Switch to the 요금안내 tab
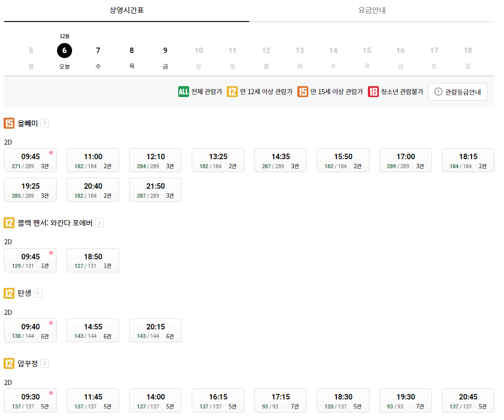The height and width of the screenshot is (420, 504). coord(372,11)
